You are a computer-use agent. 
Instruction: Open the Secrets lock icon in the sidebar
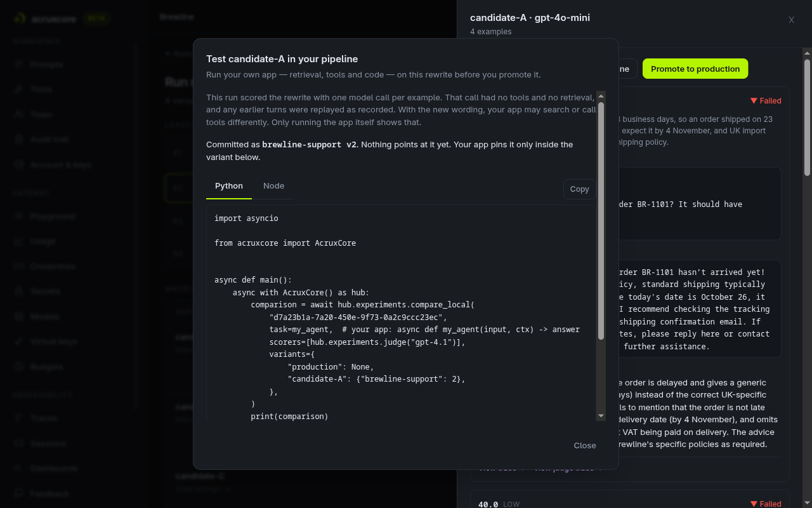coord(19,291)
